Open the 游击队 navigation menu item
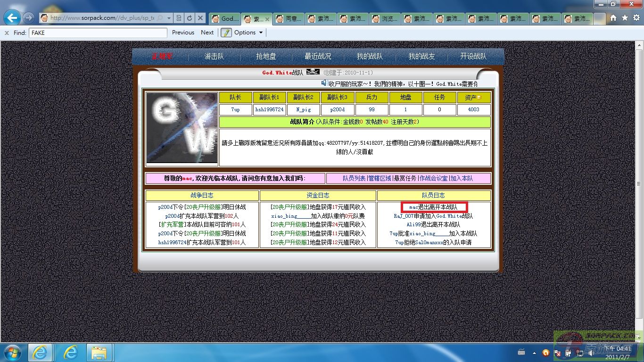Image resolution: width=644 pixels, height=362 pixels. pyautogui.click(x=214, y=56)
